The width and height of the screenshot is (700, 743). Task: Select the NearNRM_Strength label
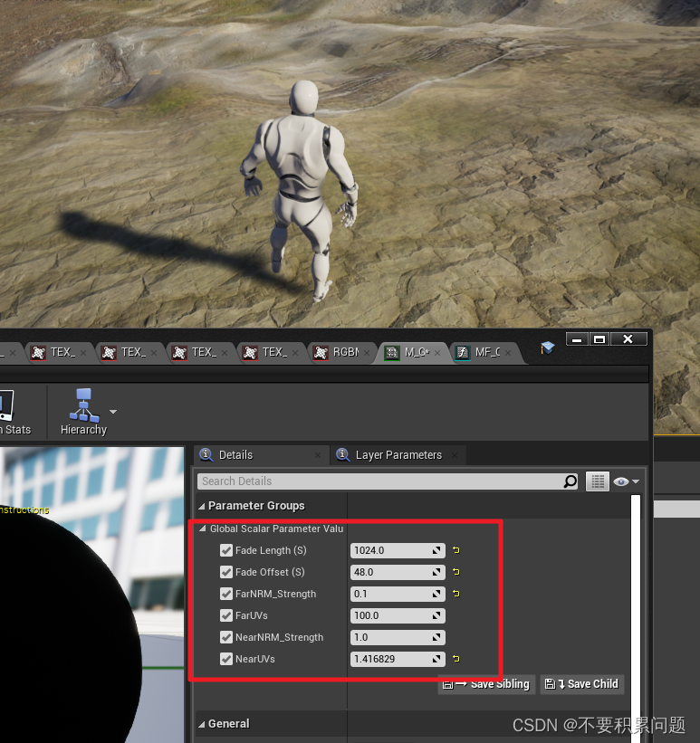pos(279,638)
